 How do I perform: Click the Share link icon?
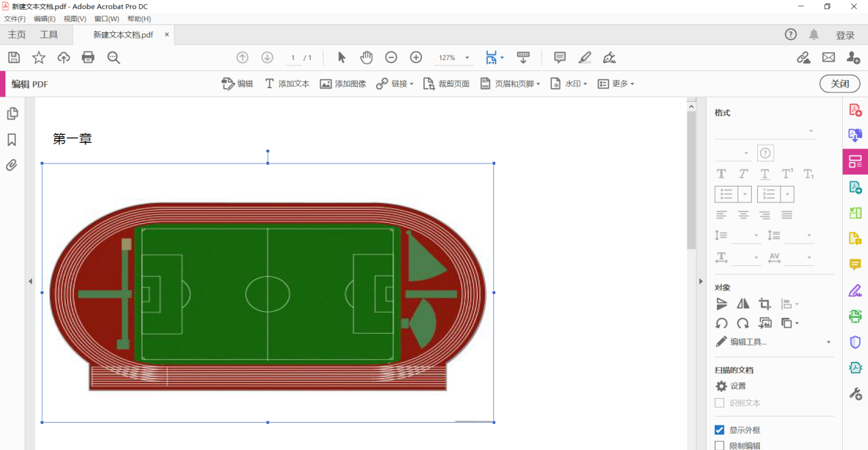(x=804, y=57)
